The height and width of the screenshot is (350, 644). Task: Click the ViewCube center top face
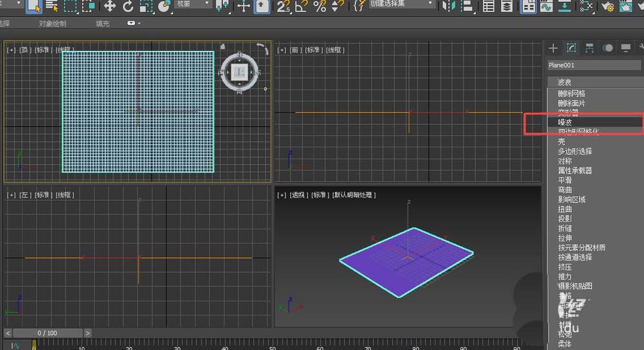(240, 72)
